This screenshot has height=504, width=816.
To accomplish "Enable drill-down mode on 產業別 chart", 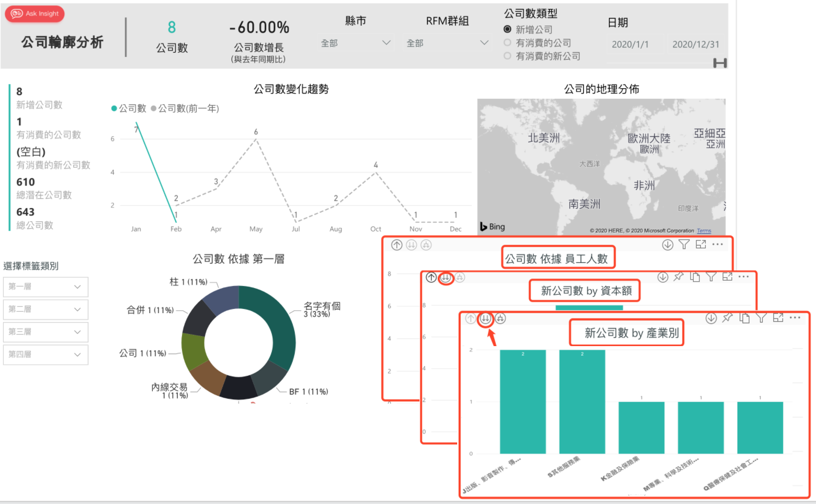I will coord(711,318).
